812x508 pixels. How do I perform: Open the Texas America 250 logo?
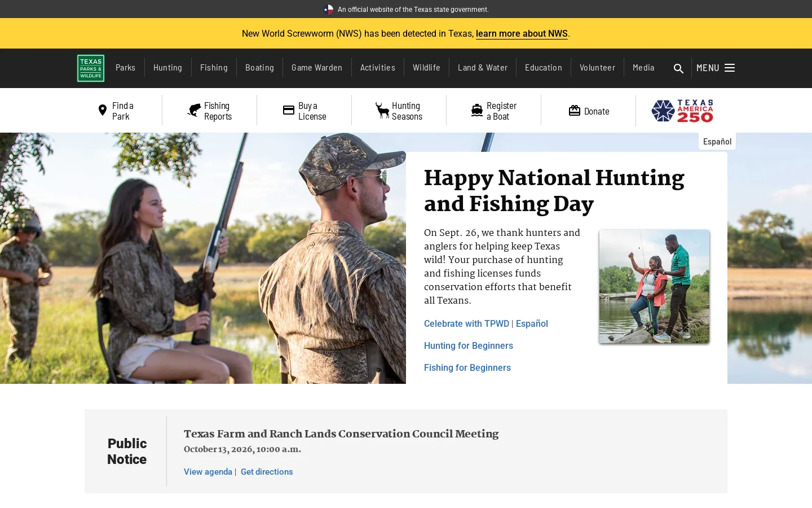pyautogui.click(x=682, y=111)
